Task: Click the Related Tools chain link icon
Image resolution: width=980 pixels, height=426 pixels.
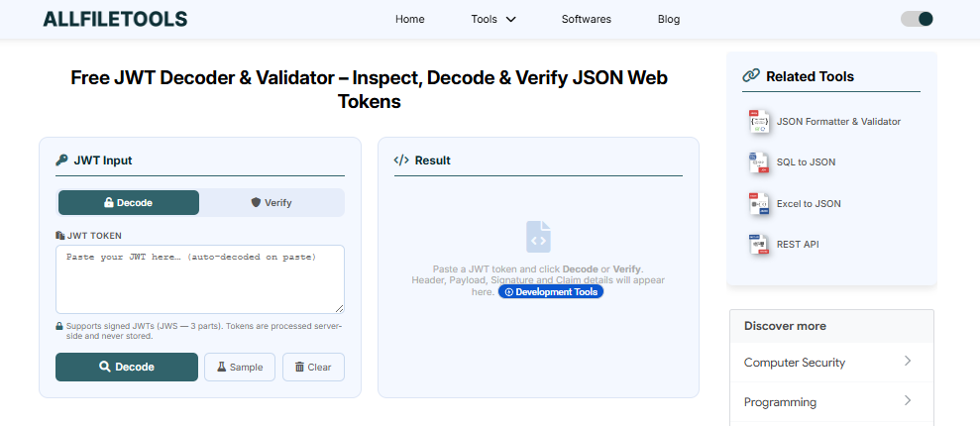Action: click(751, 76)
